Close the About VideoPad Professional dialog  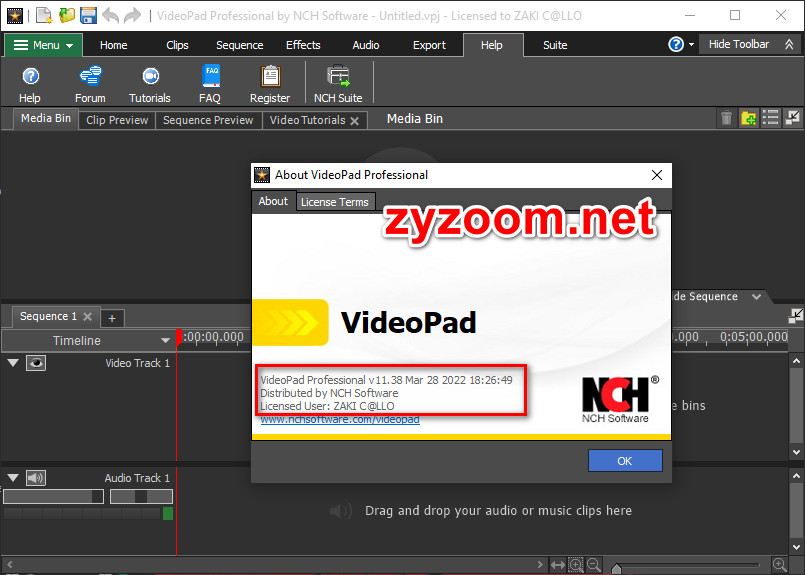(x=657, y=175)
